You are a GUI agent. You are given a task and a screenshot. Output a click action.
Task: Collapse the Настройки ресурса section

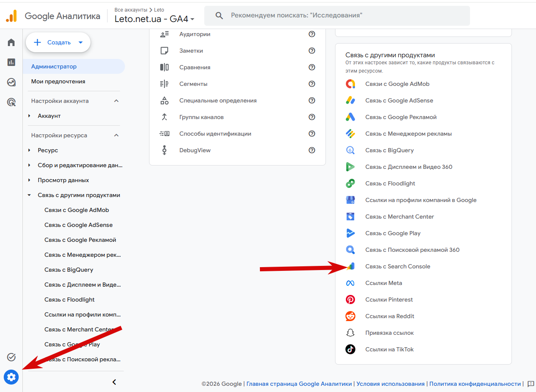[116, 135]
